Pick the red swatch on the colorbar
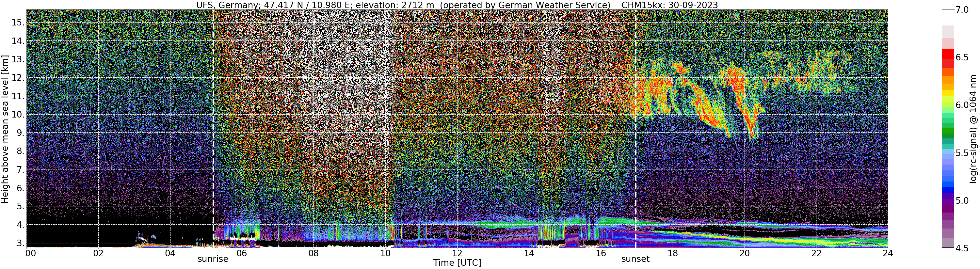 948,54
